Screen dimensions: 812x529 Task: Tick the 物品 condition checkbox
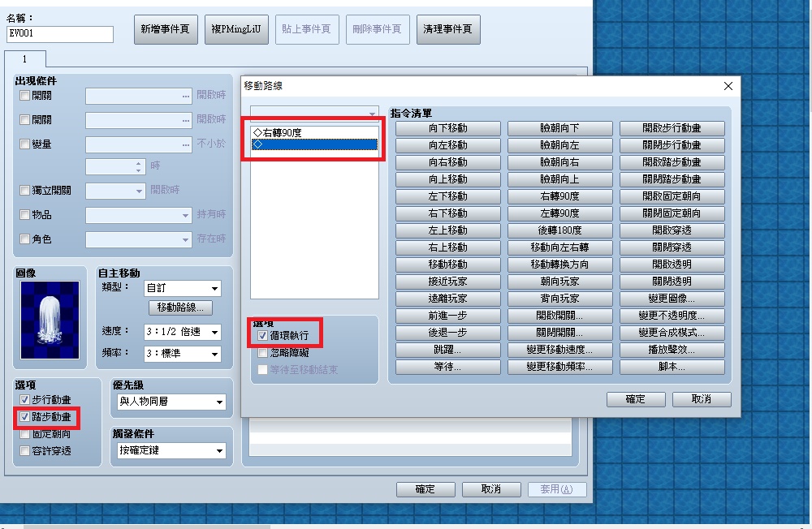(24, 214)
